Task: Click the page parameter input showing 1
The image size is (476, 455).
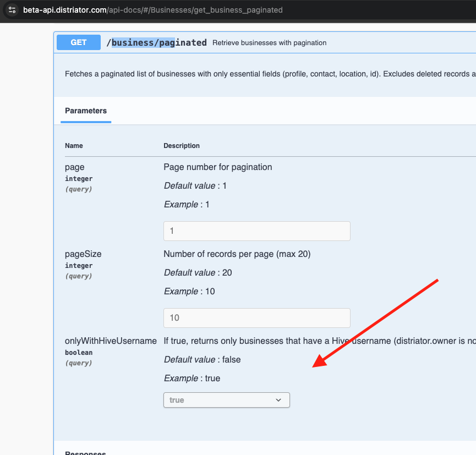Action: pos(256,231)
